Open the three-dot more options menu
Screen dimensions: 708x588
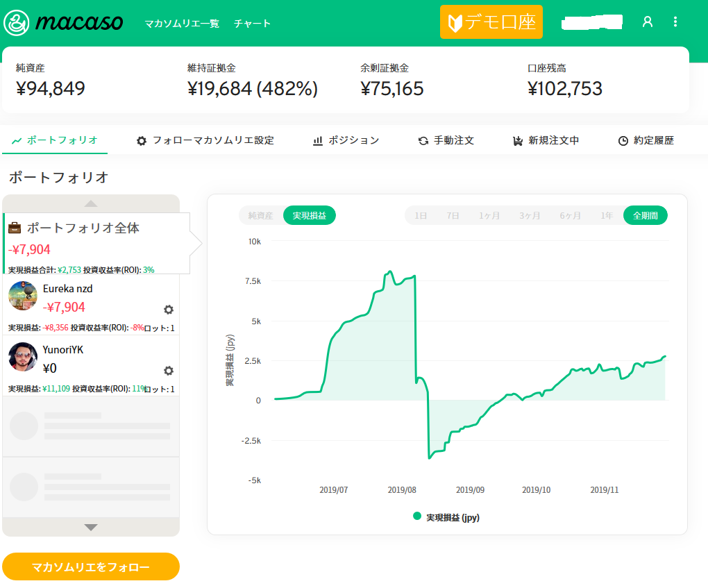tap(675, 22)
